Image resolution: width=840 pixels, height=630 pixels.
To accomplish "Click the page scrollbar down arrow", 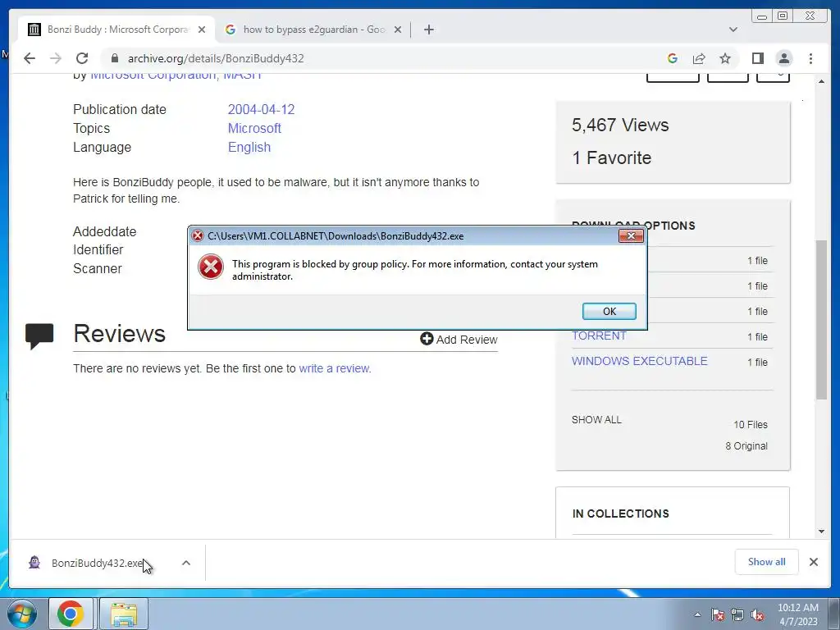I will (821, 532).
